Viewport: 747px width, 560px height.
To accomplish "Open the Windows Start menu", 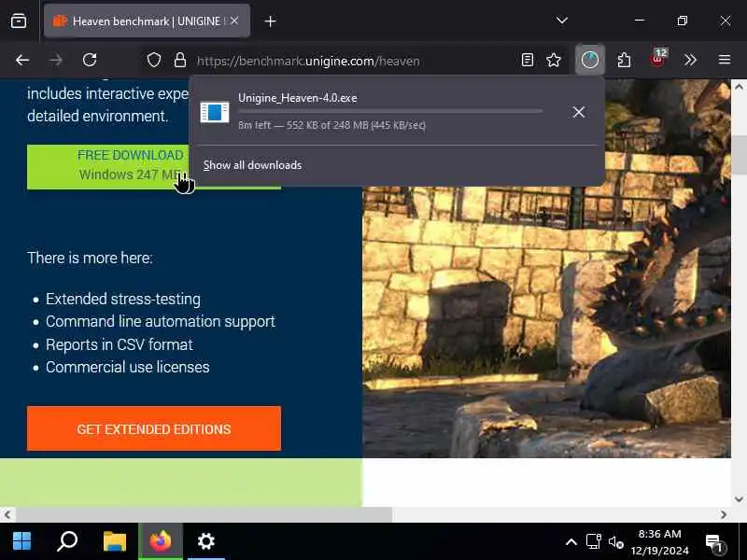I will point(21,541).
